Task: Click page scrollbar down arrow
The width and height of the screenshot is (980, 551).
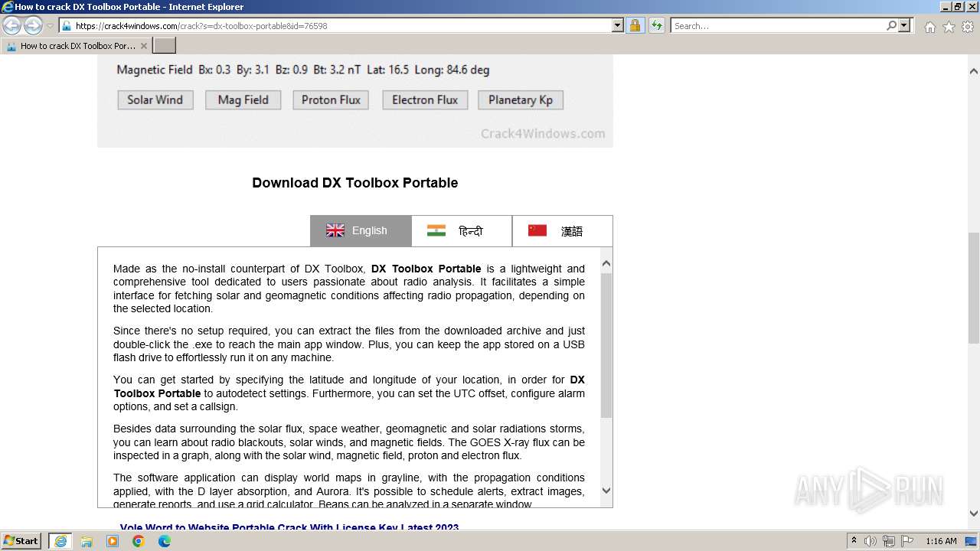Action: pyautogui.click(x=974, y=514)
